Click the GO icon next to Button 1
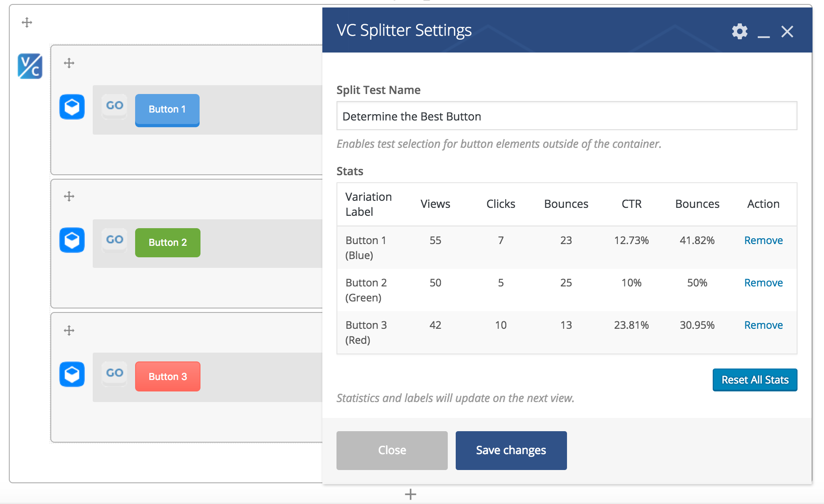 [x=114, y=106]
